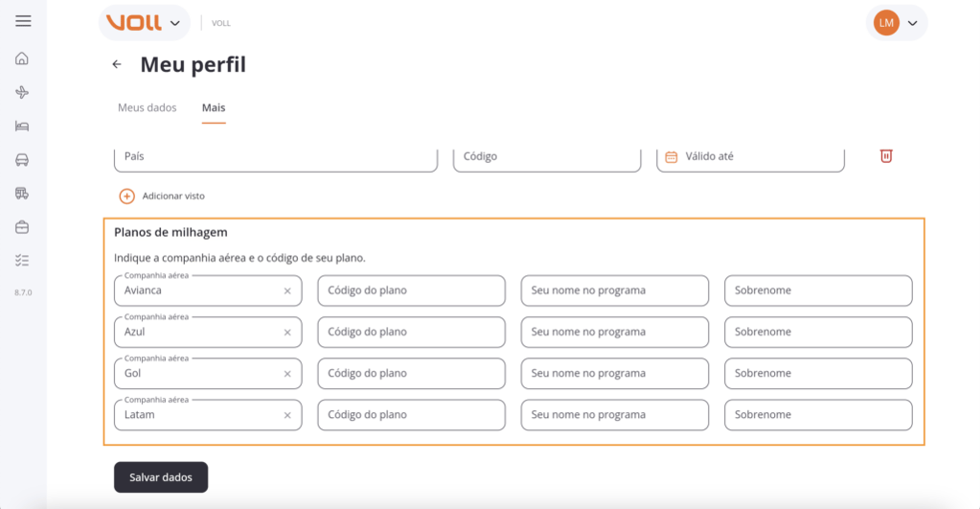Open hotels section in sidebar
The height and width of the screenshot is (509, 980).
click(x=22, y=126)
